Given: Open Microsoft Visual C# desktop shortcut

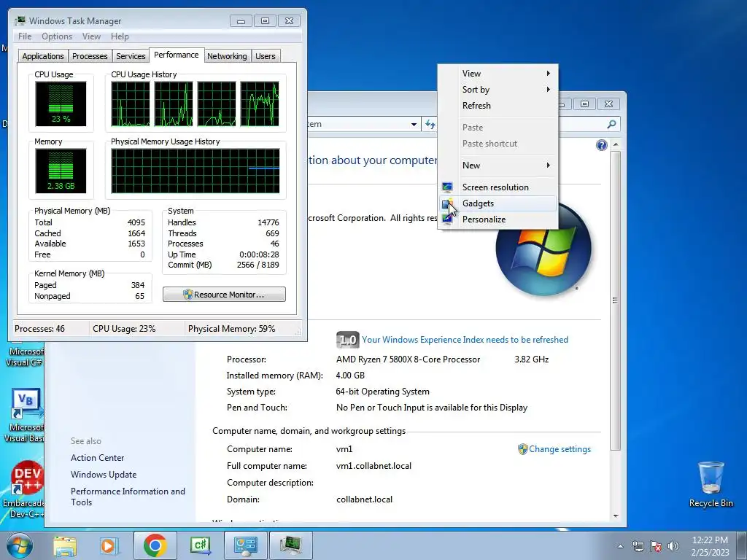Looking at the screenshot, I should [25, 356].
